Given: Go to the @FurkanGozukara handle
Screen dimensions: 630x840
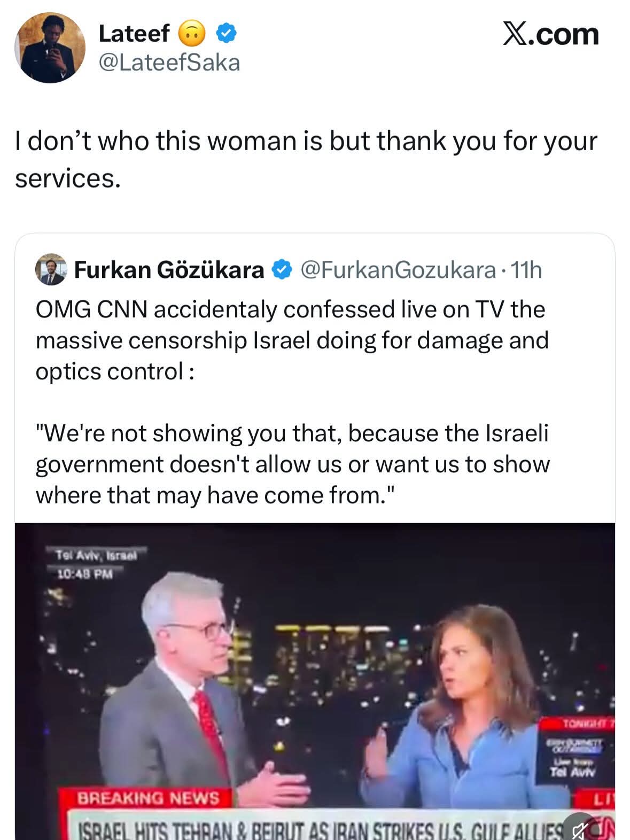Looking at the screenshot, I should (x=398, y=270).
